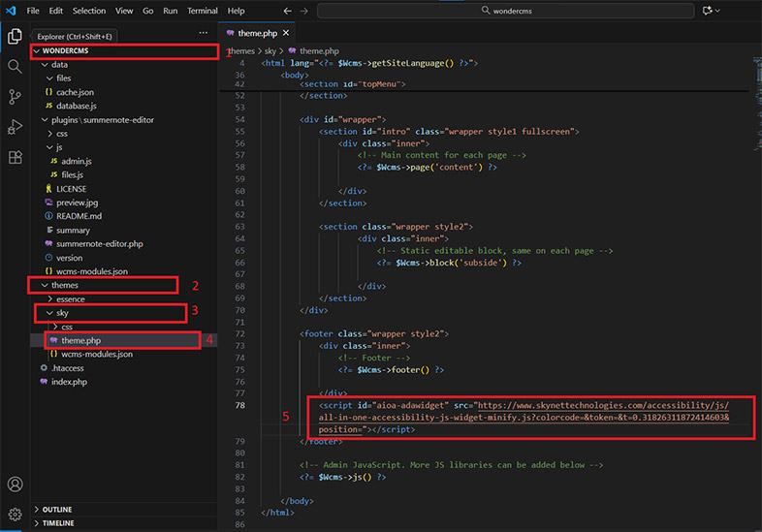This screenshot has height=532, width=762.
Task: Open the Manage gear icon
Action: (16, 514)
